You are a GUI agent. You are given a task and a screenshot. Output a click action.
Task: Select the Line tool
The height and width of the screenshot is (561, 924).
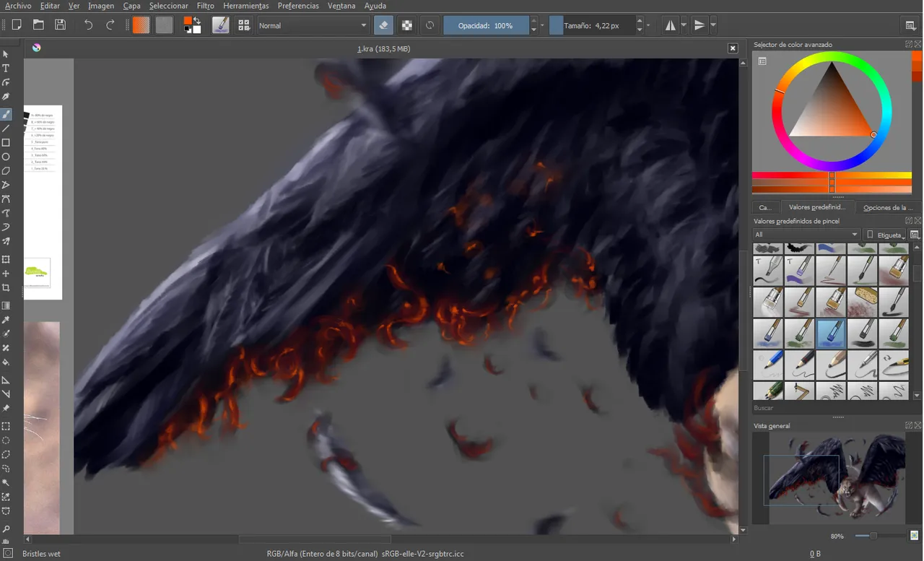(x=6, y=129)
